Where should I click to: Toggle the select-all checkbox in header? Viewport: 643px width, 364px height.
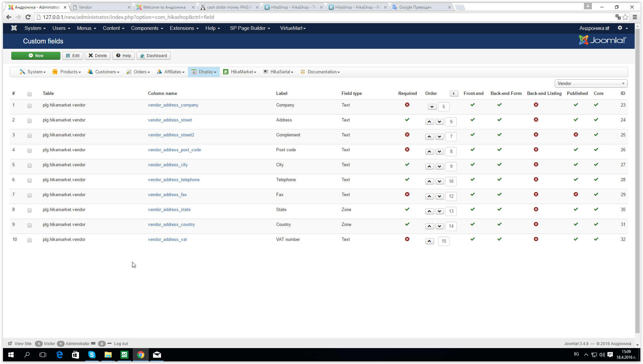[x=30, y=94]
